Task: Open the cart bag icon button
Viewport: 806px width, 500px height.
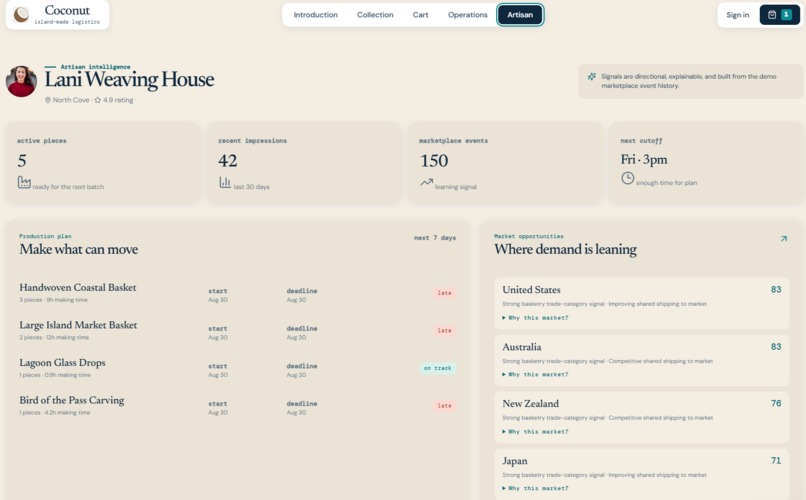Action: [x=772, y=15]
